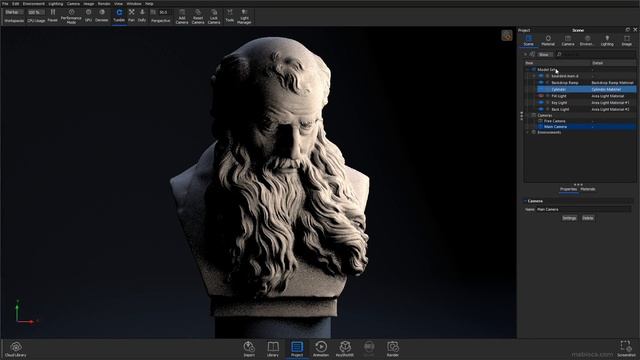
Task: Open the Window menu
Action: 133,4
